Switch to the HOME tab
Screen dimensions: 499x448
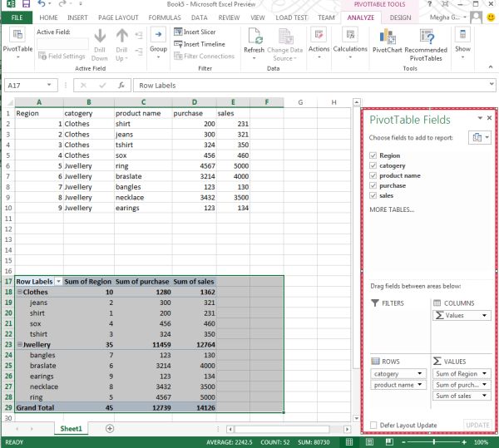[x=48, y=17]
